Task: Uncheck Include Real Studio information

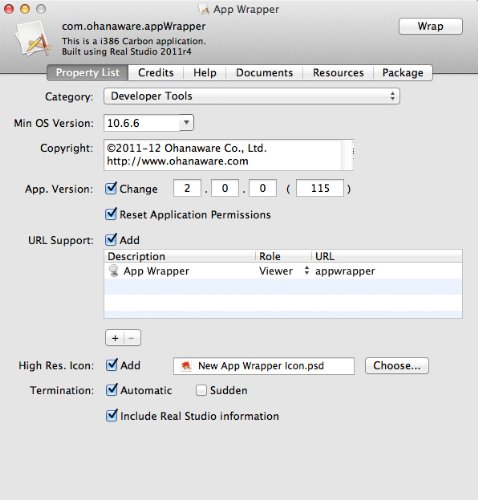Action: [112, 416]
